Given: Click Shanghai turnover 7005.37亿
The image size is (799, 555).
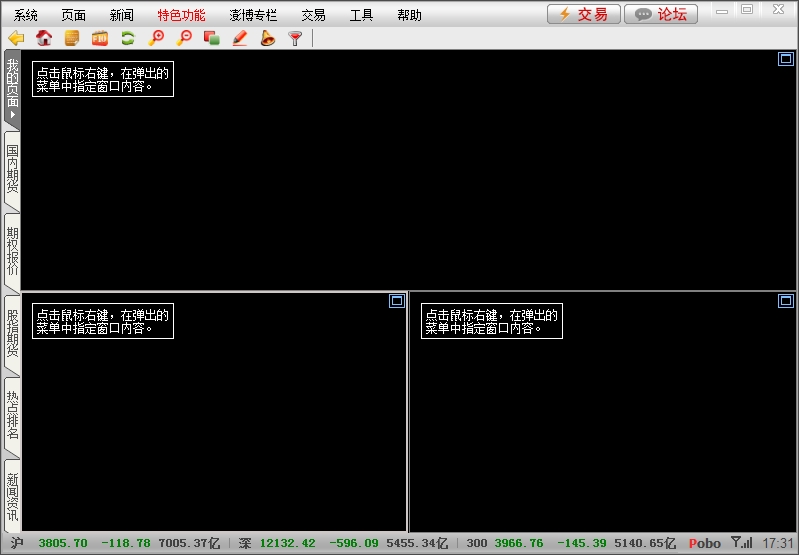Looking at the screenshot, I should tap(189, 543).
